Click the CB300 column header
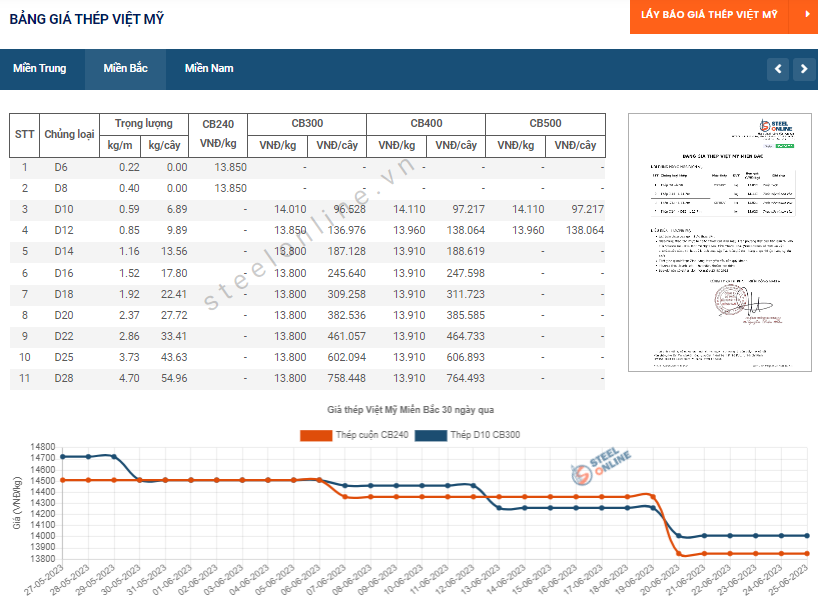 coord(307,124)
